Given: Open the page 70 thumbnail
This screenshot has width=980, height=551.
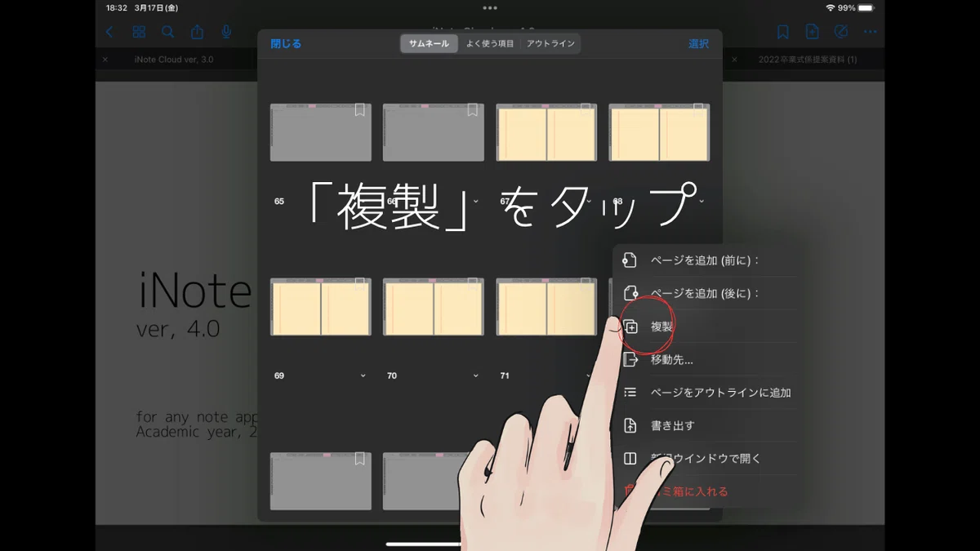Looking at the screenshot, I should pos(434,307).
